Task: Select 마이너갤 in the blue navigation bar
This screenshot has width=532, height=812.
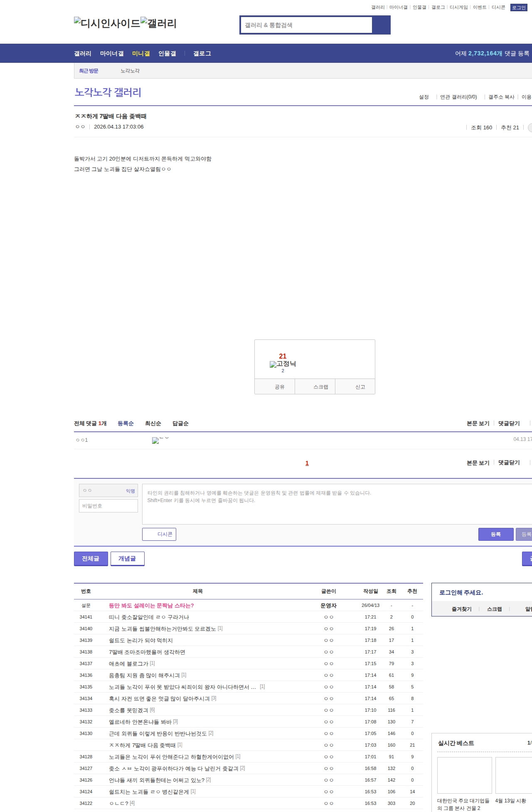Action: [112, 54]
